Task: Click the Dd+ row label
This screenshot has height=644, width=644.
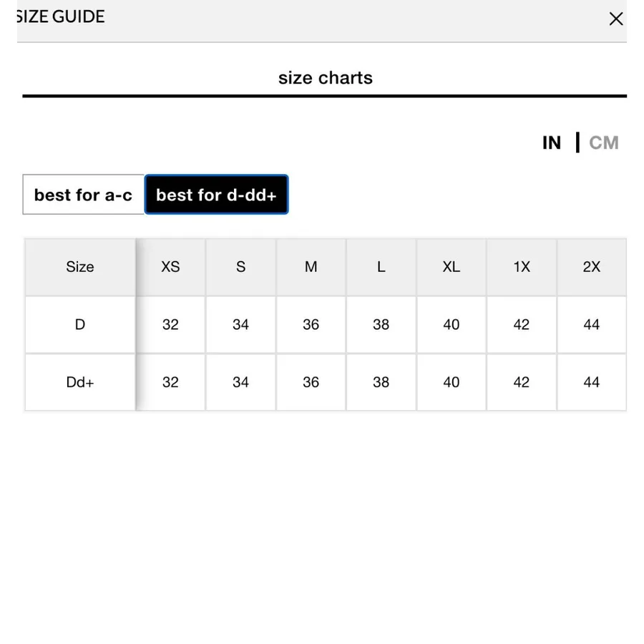Action: tap(80, 382)
